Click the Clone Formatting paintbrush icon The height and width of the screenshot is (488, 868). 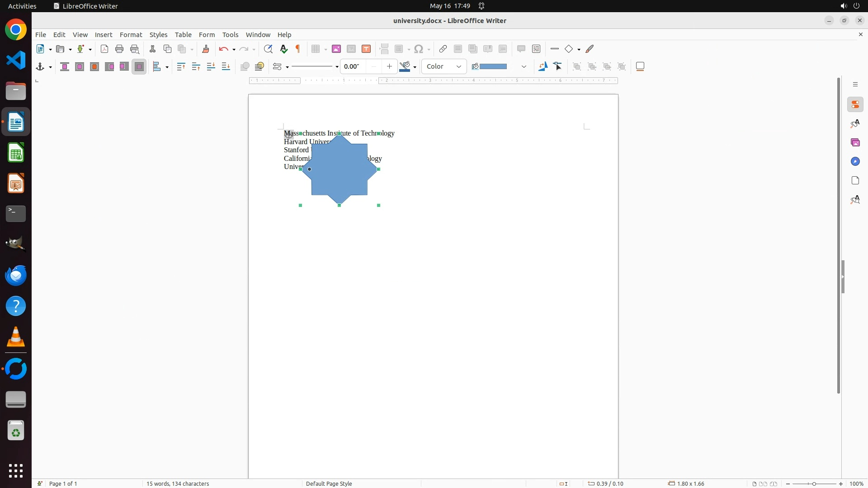pyautogui.click(x=206, y=49)
